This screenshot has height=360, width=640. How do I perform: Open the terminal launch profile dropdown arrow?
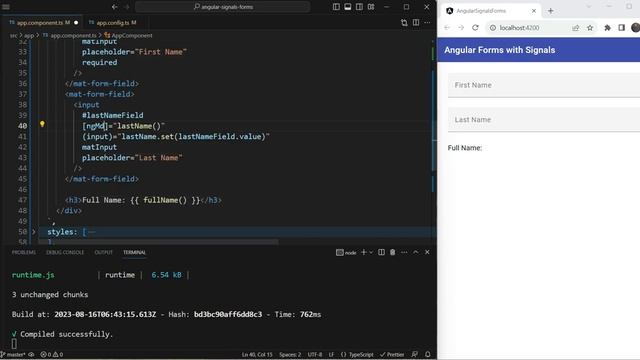(x=371, y=253)
